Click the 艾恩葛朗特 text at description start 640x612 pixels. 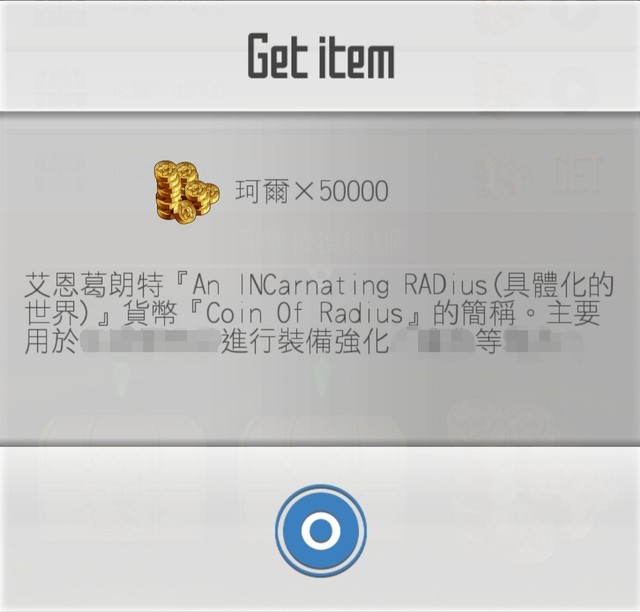94,285
